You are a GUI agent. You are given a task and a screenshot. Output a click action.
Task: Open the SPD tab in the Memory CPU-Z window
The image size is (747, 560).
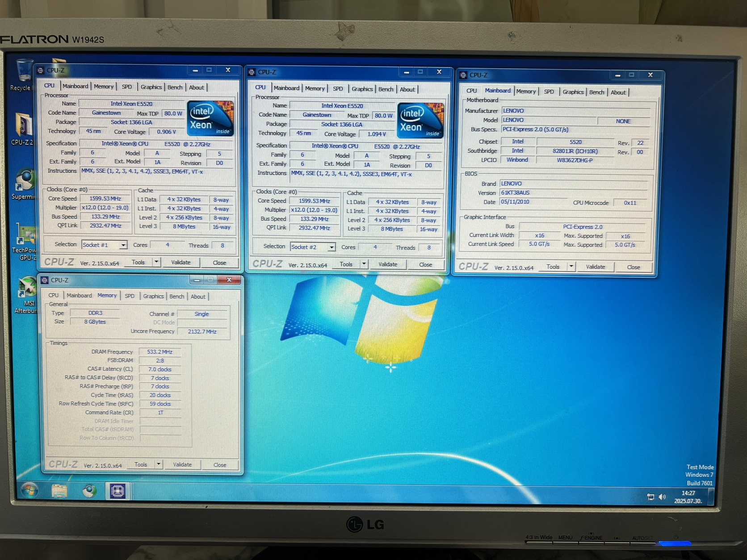tap(130, 296)
